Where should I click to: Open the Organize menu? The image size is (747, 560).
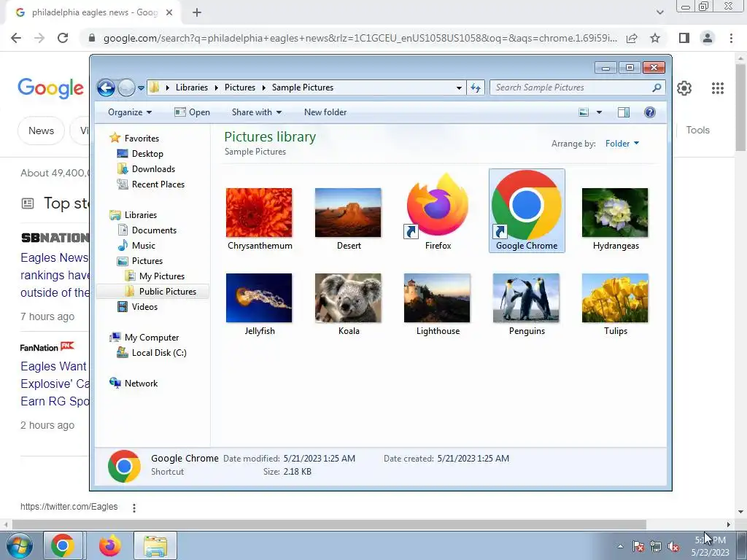(130, 112)
